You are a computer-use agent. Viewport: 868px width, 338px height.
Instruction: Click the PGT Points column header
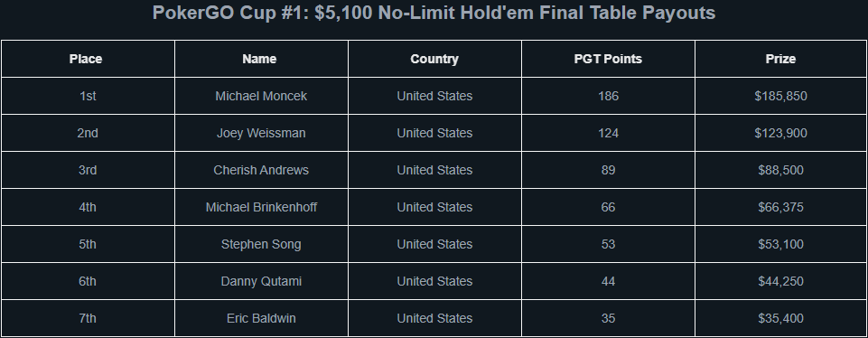(608, 59)
